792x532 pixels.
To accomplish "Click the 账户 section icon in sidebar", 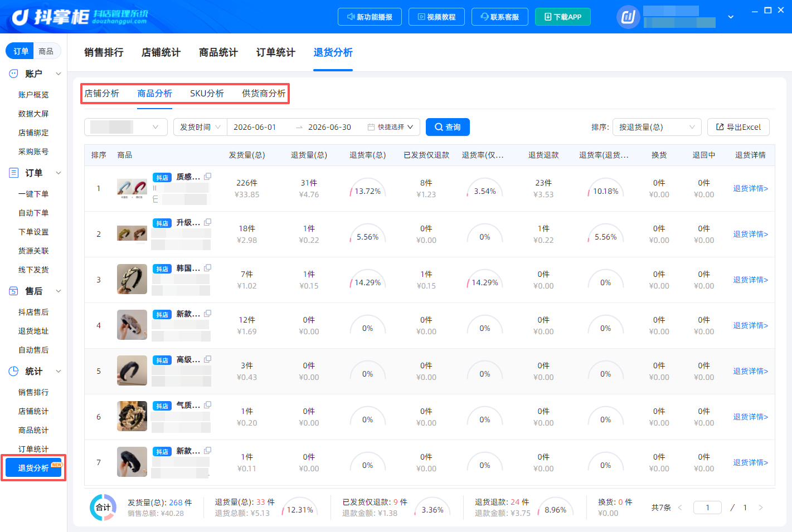I will click(14, 74).
